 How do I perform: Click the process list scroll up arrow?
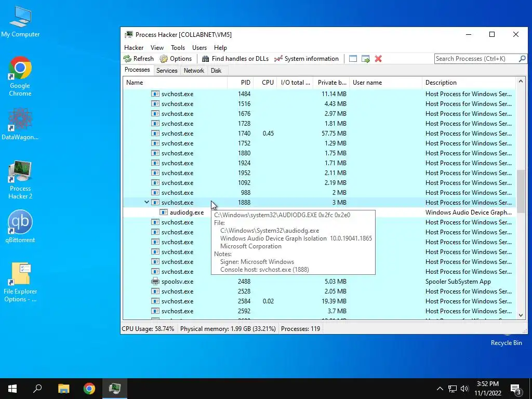[x=521, y=82]
